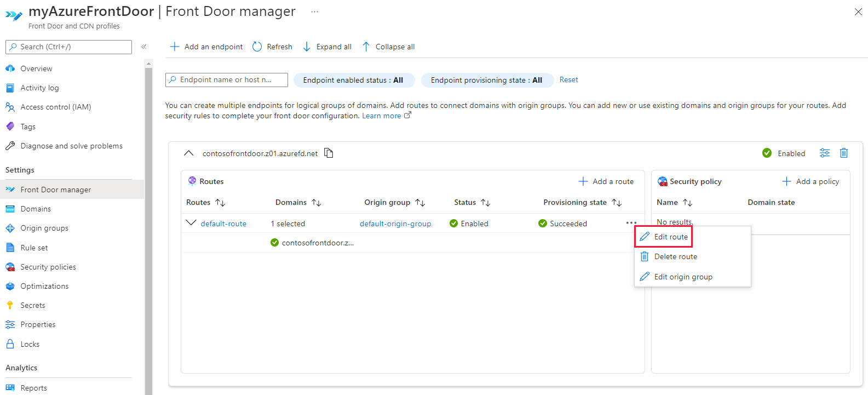Image resolution: width=868 pixels, height=395 pixels.
Task: Open the default-origin-group link
Action: point(395,224)
